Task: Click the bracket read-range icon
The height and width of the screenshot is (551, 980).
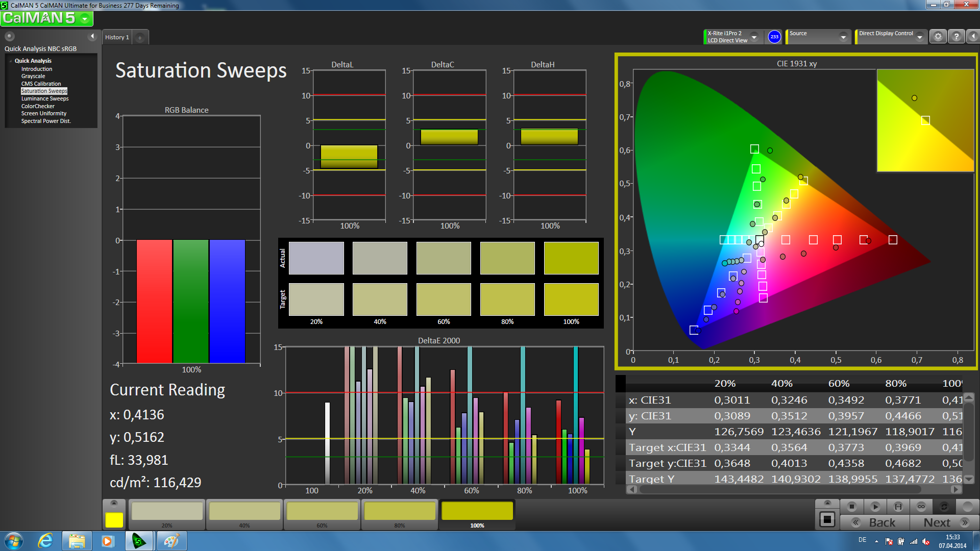Action: point(898,507)
